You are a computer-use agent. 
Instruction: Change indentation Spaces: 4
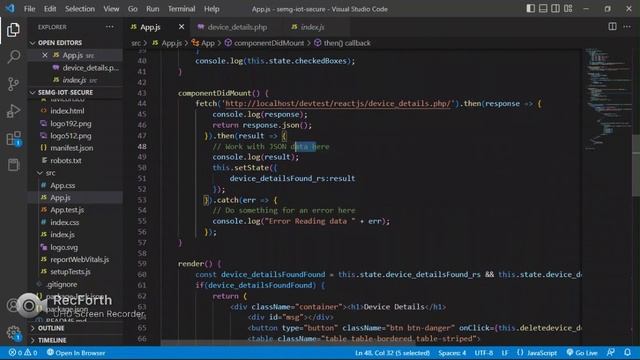click(452, 353)
